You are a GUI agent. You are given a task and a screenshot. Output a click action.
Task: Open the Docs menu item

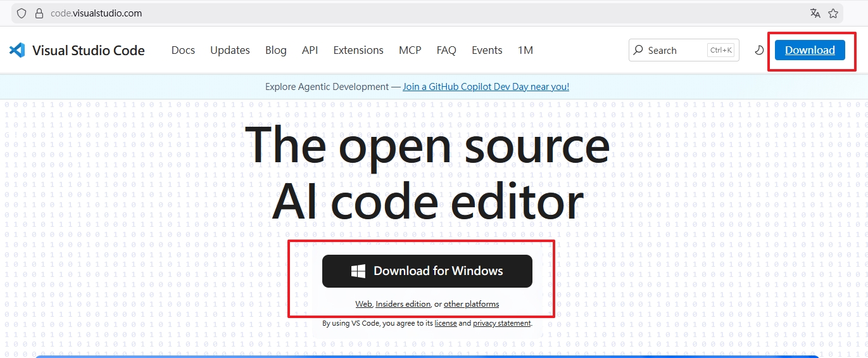[x=183, y=50]
